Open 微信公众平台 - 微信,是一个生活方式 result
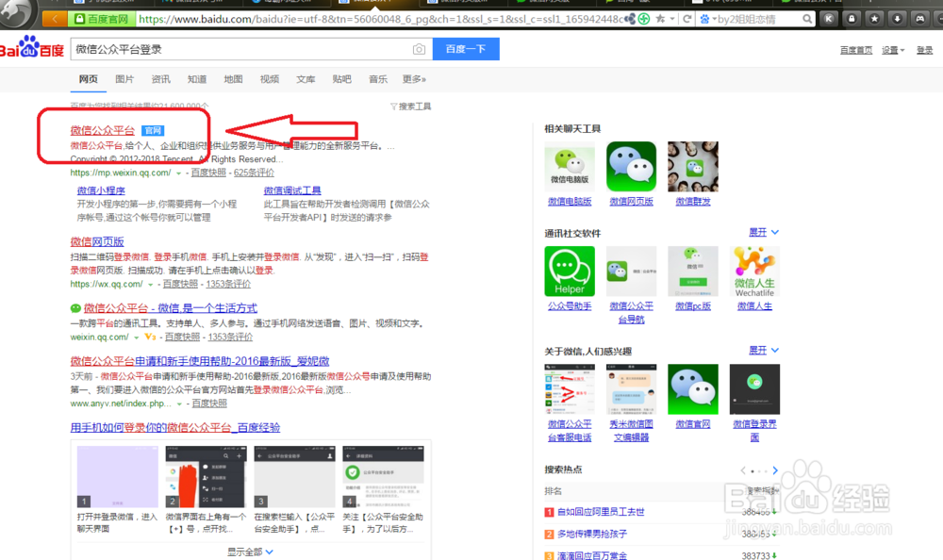 click(170, 308)
